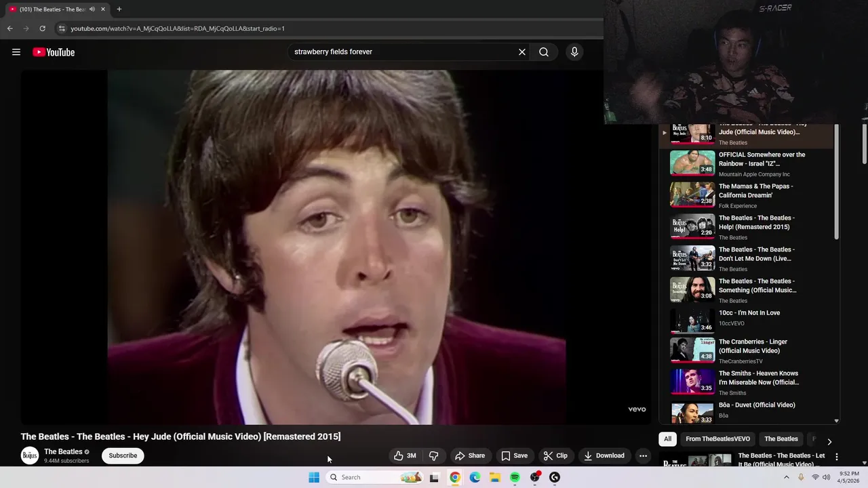Viewport: 868px width, 488px height.
Task: Start voice search with the microphone icon
Action: pyautogui.click(x=574, y=52)
